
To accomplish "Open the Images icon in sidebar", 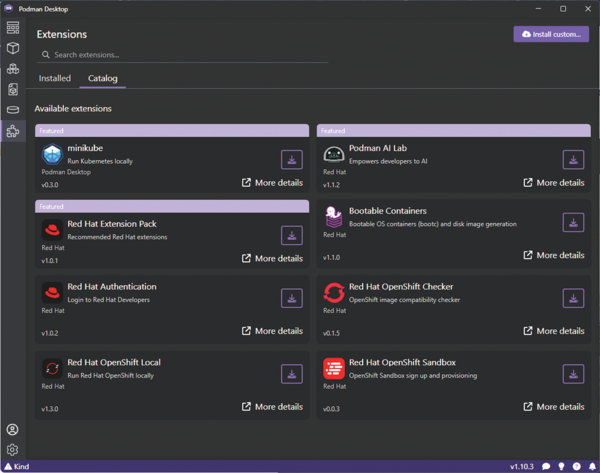I will (x=13, y=89).
